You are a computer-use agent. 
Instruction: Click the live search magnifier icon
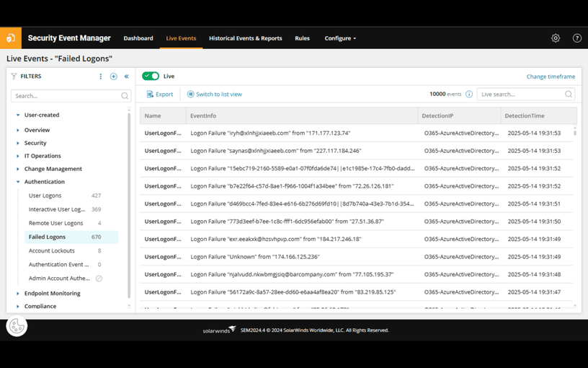(569, 94)
